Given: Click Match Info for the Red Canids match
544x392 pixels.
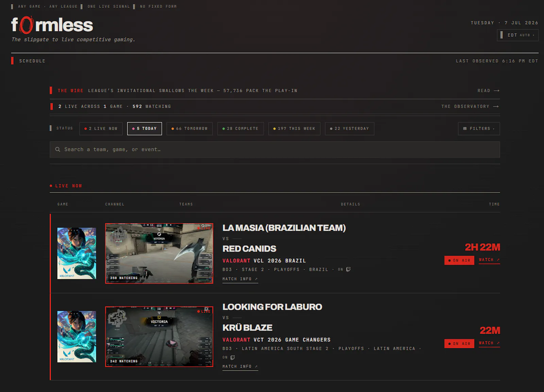Looking at the screenshot, I should click(240, 279).
